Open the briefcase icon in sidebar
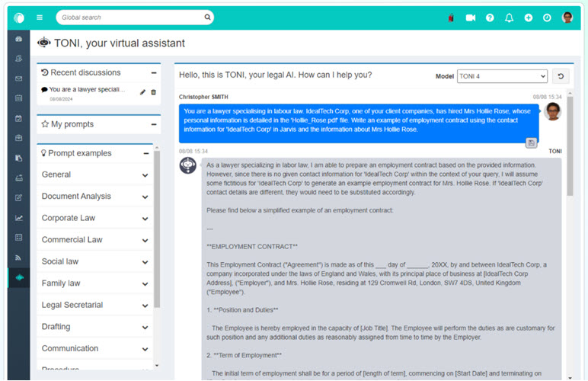This screenshot has height=381, width=588. [x=19, y=138]
